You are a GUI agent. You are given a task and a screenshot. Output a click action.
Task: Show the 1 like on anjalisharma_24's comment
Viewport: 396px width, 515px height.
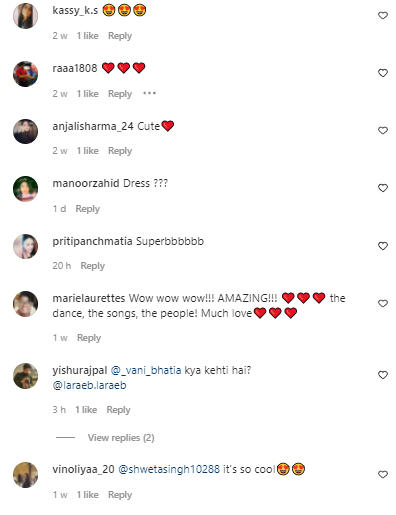click(x=87, y=151)
